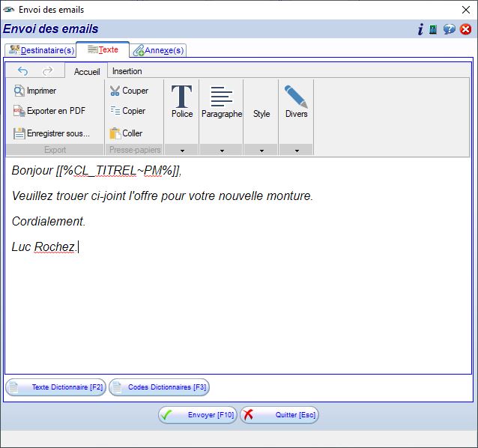Click the word Cordialement
Viewport: 478px width, 448px height.
49,221
